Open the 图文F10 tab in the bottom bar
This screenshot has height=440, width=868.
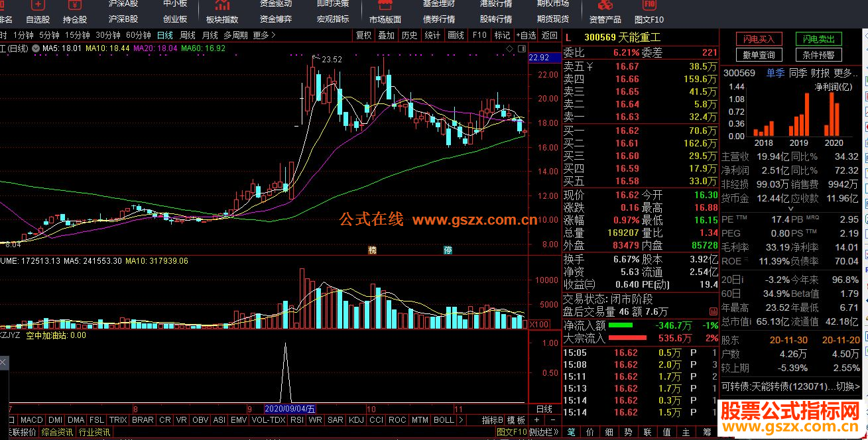(x=512, y=432)
